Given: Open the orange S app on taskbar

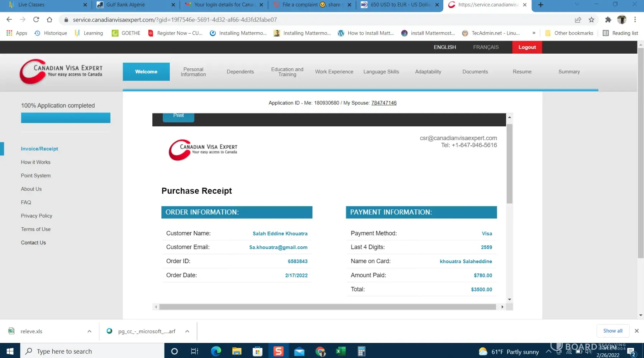Looking at the screenshot, I should tap(278, 351).
